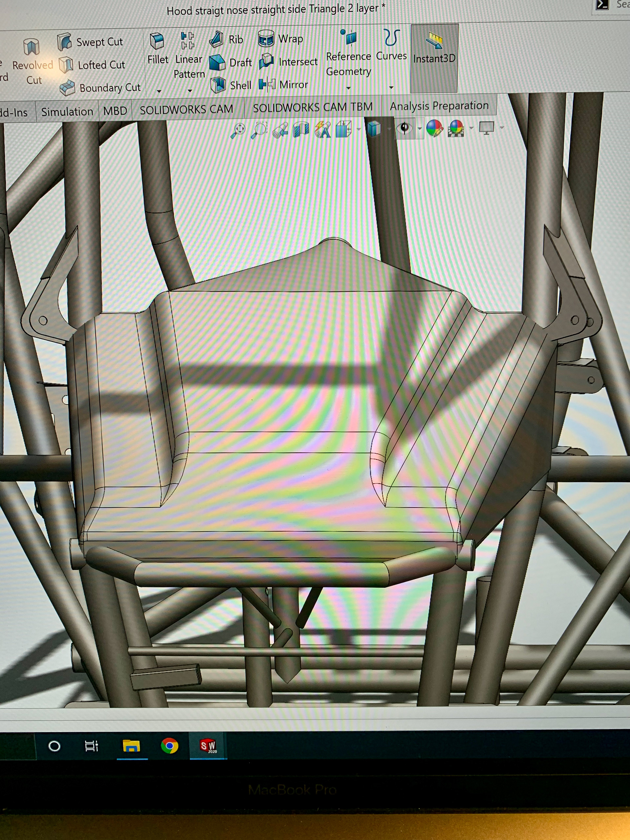The image size is (630, 840).
Task: Toggle the Display Style cube
Action: 374,129
